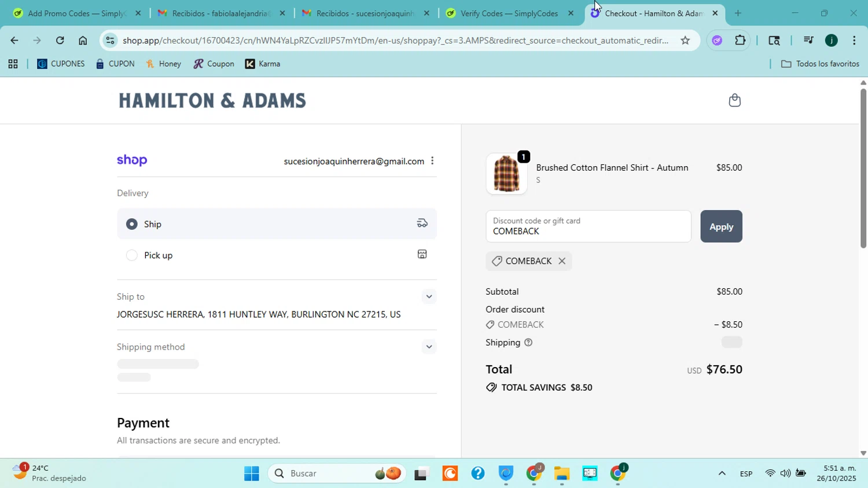Open Coupon bookmark

(x=214, y=64)
